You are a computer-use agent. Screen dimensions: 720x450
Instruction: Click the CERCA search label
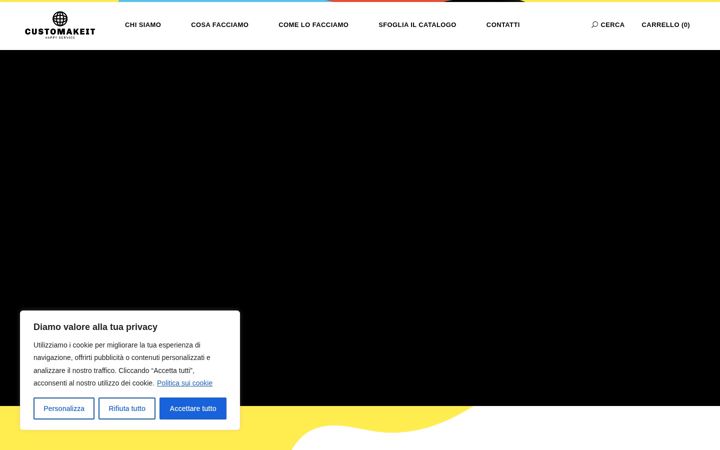click(x=613, y=25)
